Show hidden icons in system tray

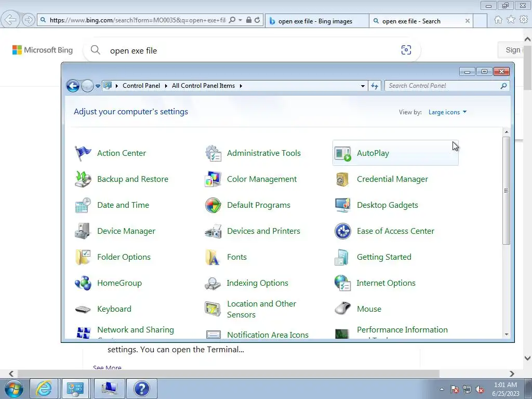click(442, 389)
